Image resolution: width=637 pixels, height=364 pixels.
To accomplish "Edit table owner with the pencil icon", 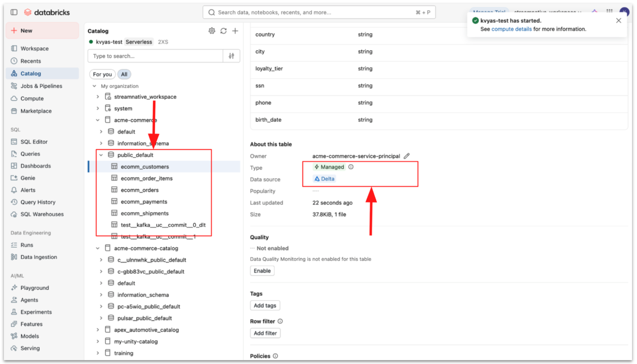I will click(x=407, y=156).
